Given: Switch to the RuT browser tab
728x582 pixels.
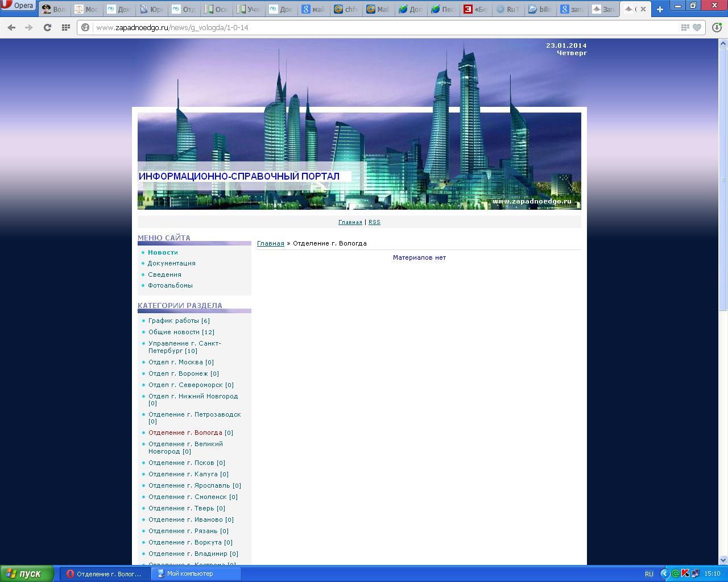Looking at the screenshot, I should point(507,9).
